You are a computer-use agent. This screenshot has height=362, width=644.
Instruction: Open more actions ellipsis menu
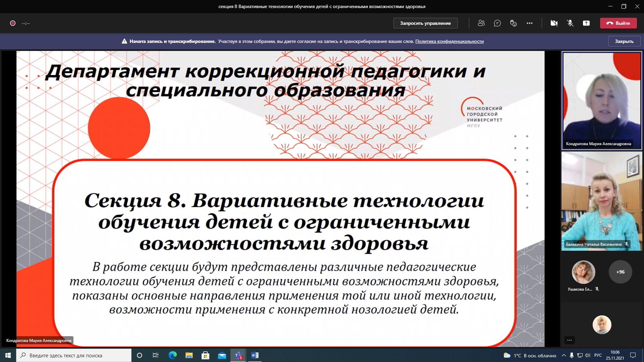point(530,23)
